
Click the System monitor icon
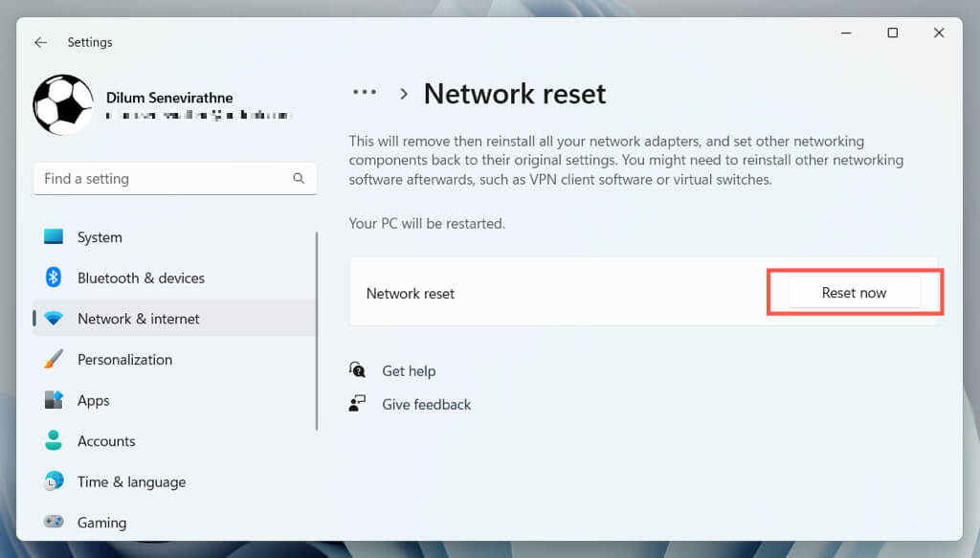click(x=54, y=237)
